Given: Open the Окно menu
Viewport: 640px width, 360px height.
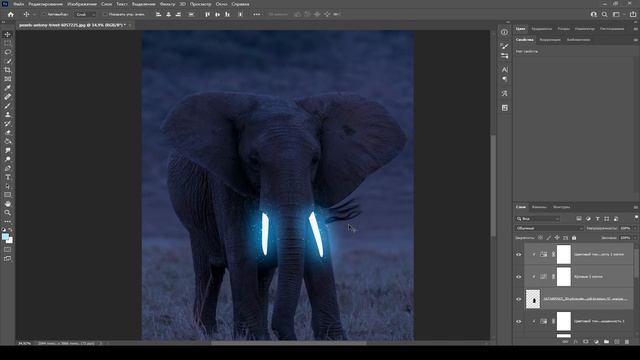Looking at the screenshot, I should pyautogui.click(x=221, y=4).
